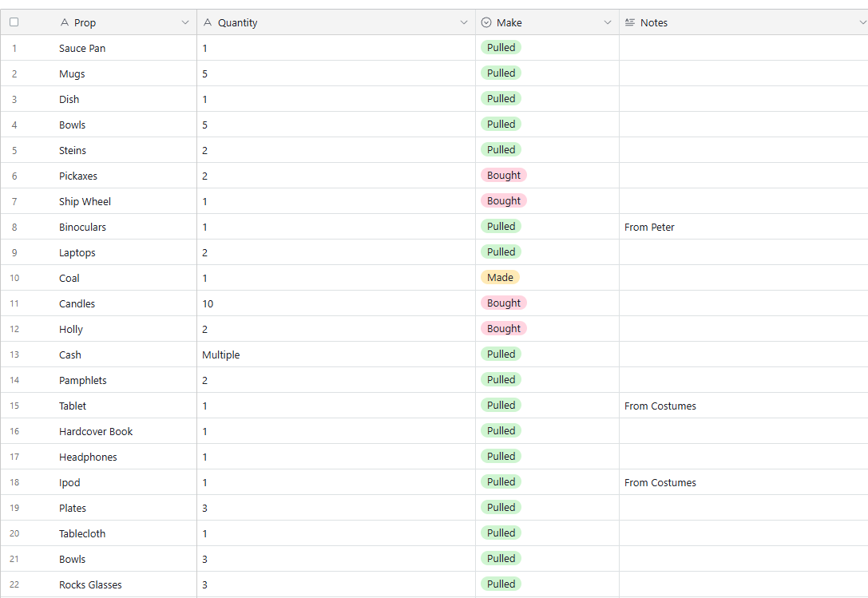Click the Bought tag for Pickaxes
868x598 pixels.
(504, 176)
